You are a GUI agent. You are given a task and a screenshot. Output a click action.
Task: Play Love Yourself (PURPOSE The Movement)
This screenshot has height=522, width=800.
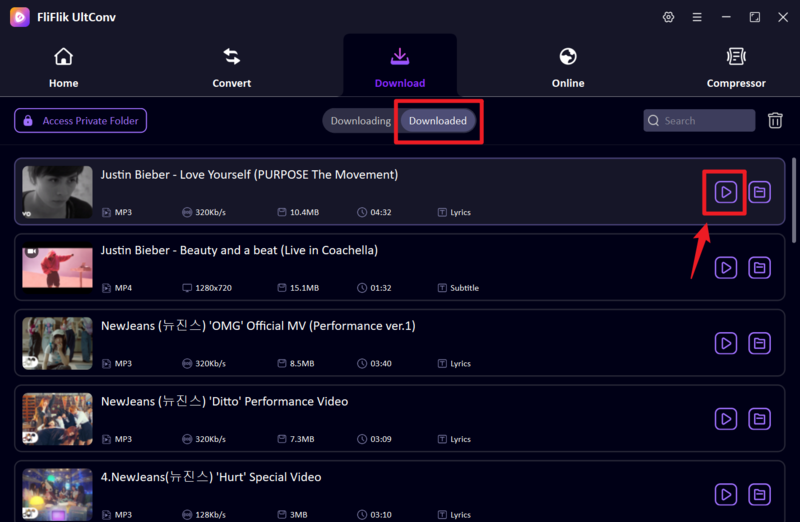[726, 192]
